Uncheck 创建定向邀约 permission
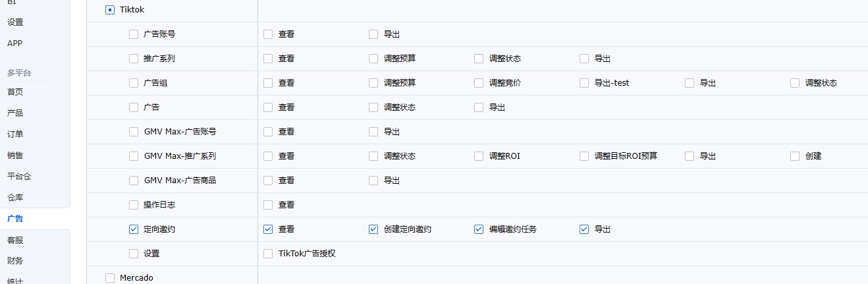868x284 pixels. 373,229
